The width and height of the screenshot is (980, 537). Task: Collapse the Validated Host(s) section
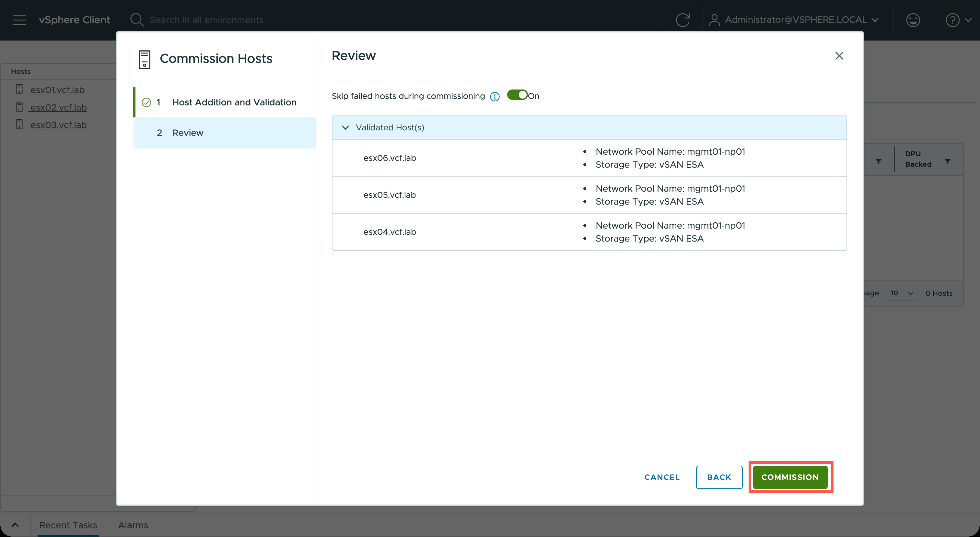point(345,128)
